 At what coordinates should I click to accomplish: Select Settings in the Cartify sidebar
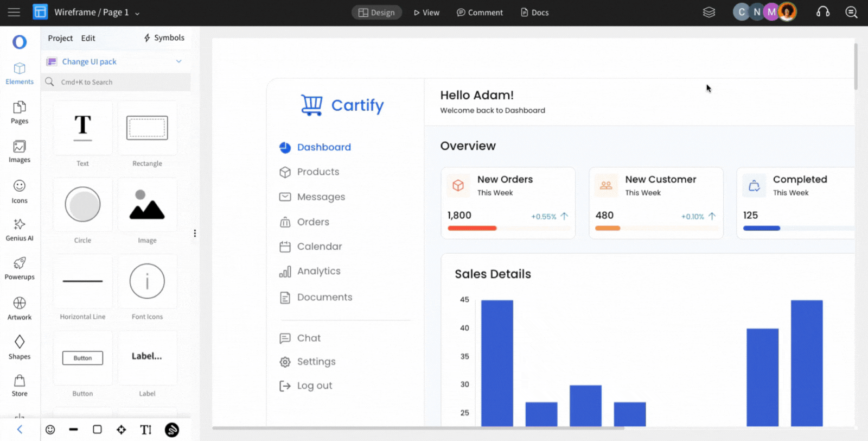pyautogui.click(x=307, y=362)
